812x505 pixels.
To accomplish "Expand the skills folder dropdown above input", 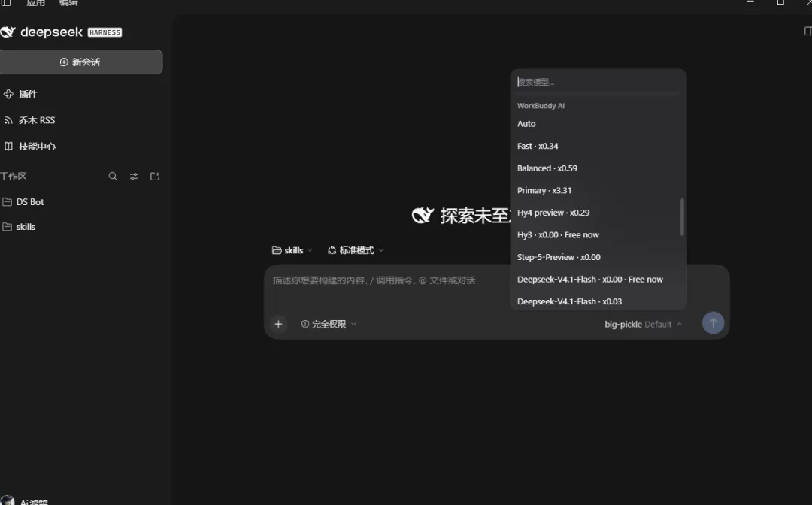I will [x=292, y=250].
